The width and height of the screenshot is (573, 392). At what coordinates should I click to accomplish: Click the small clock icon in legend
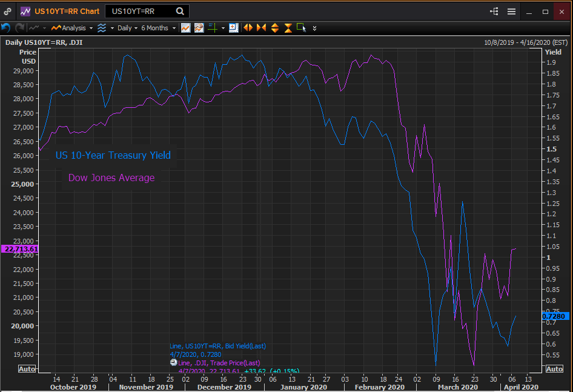point(174,362)
